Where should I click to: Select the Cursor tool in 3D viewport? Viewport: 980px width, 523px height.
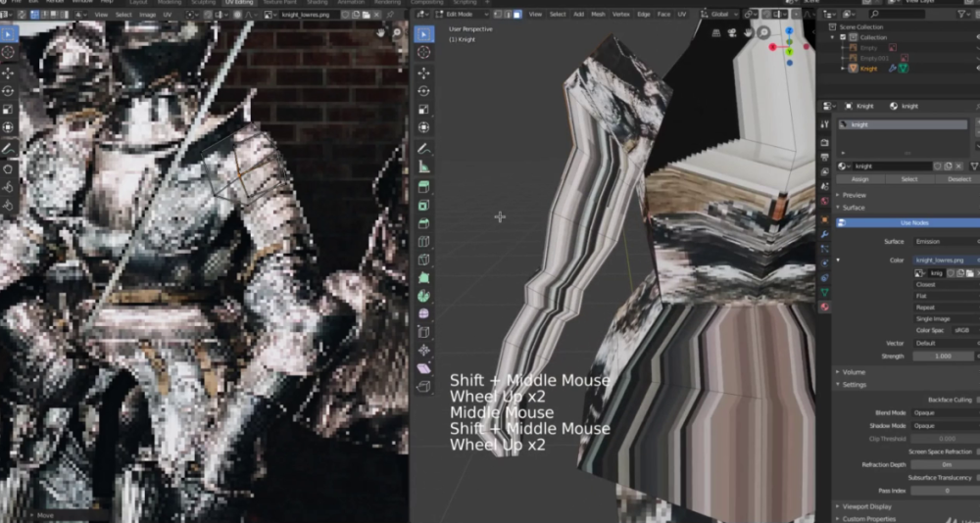click(423, 53)
